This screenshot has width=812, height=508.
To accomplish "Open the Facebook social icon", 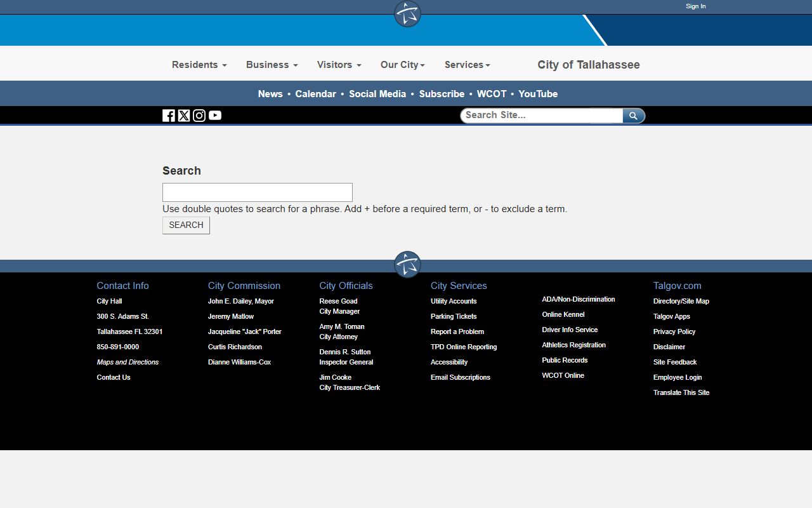I will [x=169, y=116].
